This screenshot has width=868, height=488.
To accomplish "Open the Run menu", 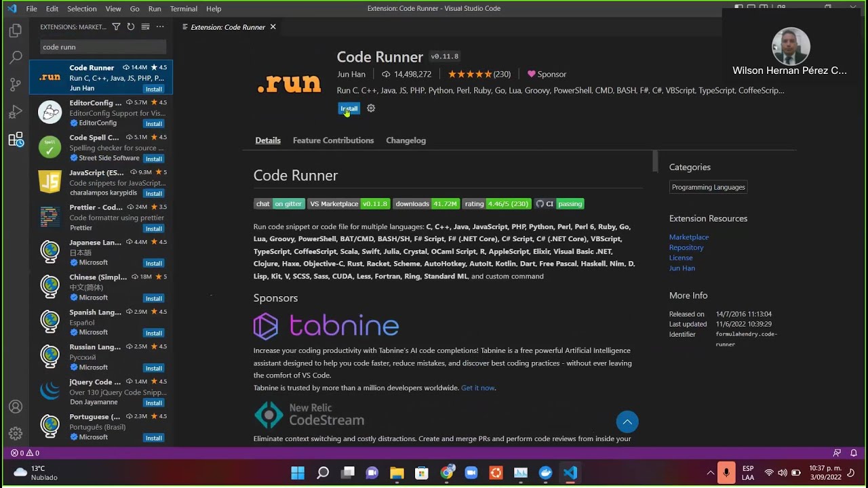I will pos(155,9).
